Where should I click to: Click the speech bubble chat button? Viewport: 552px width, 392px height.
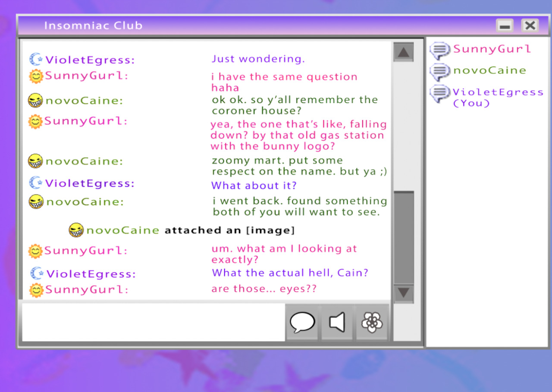302,323
